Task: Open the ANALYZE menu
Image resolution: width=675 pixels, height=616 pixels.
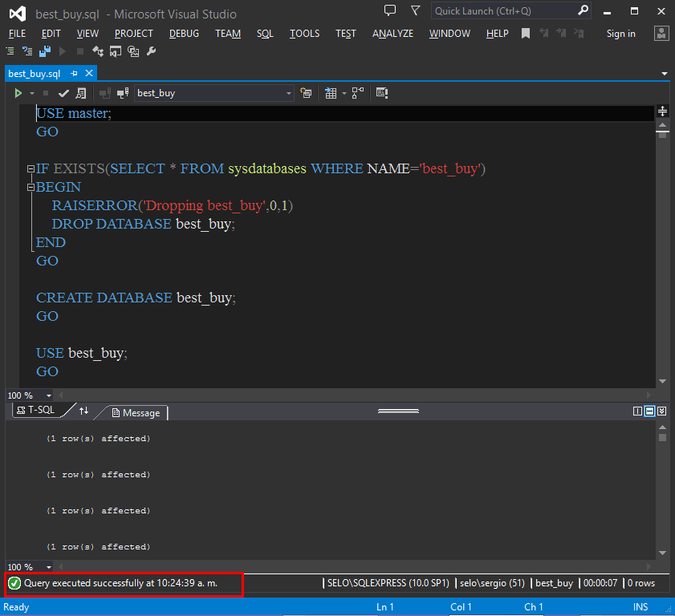Action: pyautogui.click(x=393, y=34)
